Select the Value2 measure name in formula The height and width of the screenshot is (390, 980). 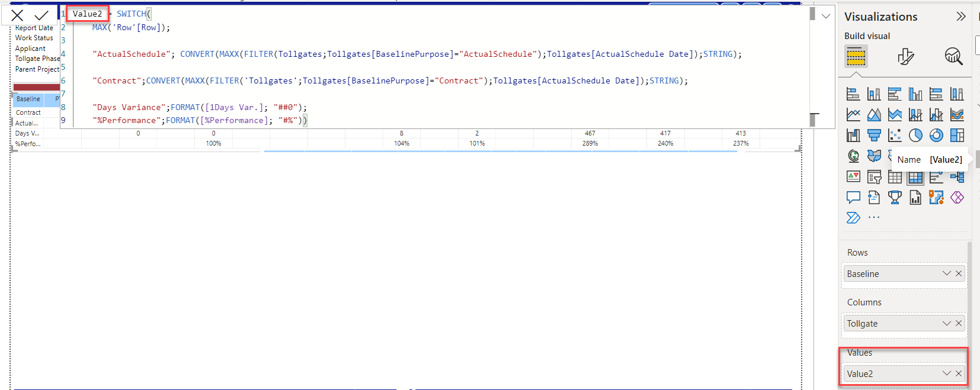[87, 14]
